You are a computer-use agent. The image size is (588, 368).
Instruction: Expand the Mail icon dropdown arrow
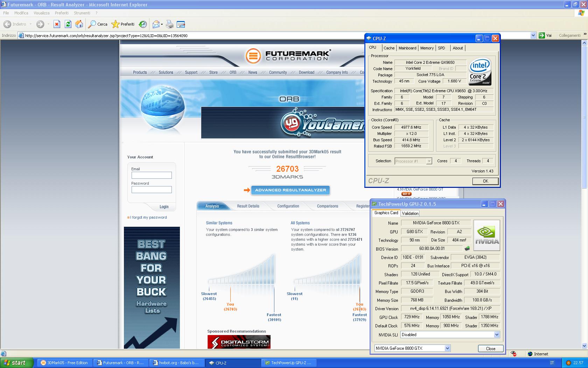point(162,24)
